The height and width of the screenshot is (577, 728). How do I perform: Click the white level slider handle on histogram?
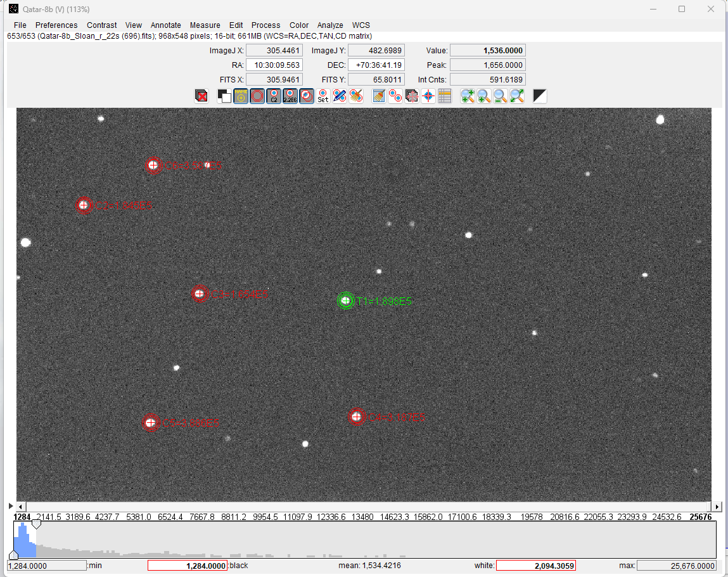36,524
